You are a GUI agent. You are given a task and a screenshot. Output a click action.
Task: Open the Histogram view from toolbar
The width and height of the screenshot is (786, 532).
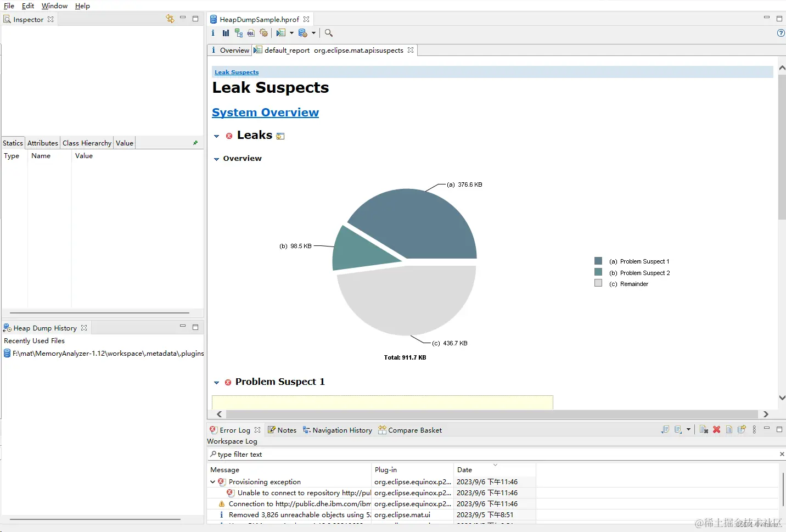point(226,33)
